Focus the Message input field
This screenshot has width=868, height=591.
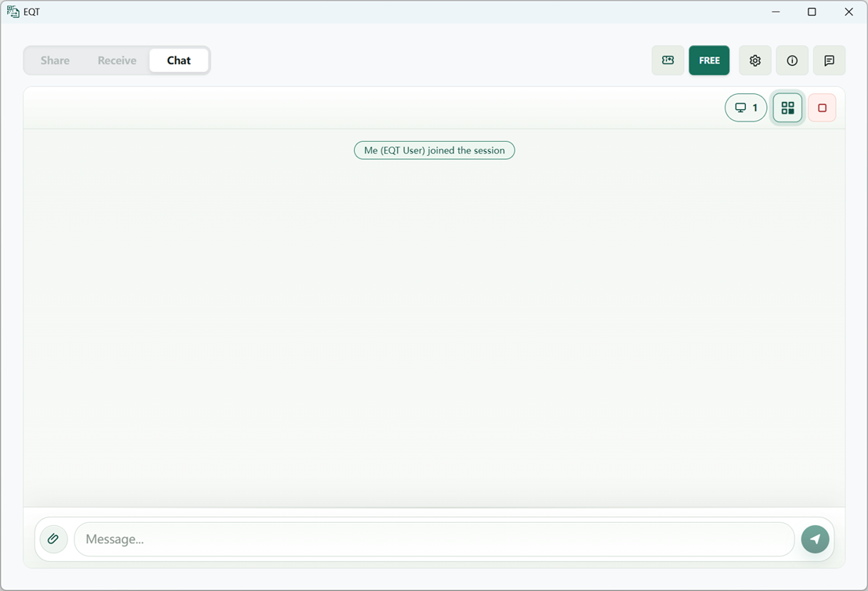click(435, 539)
